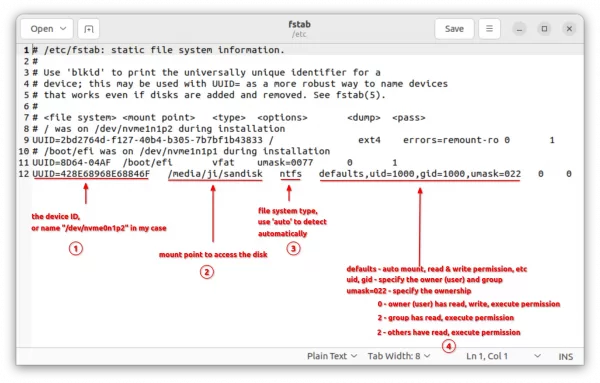Viewport: 600px width, 383px height.
Task: Place cursor on line 1 '/etc/fstab: static file system information'
Action: tap(164, 50)
